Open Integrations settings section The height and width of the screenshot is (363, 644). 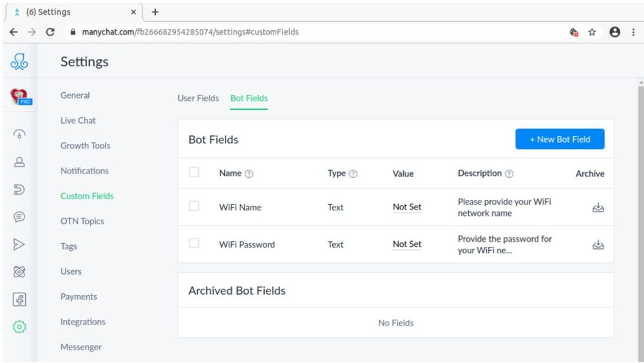(x=83, y=322)
